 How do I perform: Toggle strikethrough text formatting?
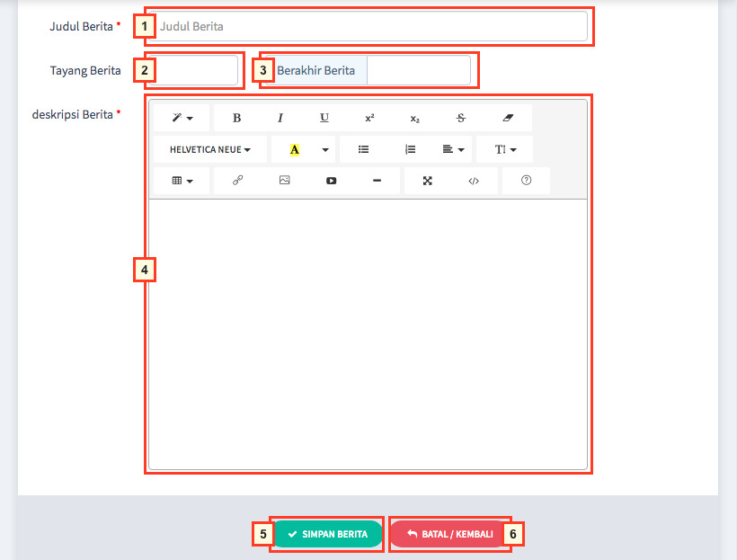[461, 118]
